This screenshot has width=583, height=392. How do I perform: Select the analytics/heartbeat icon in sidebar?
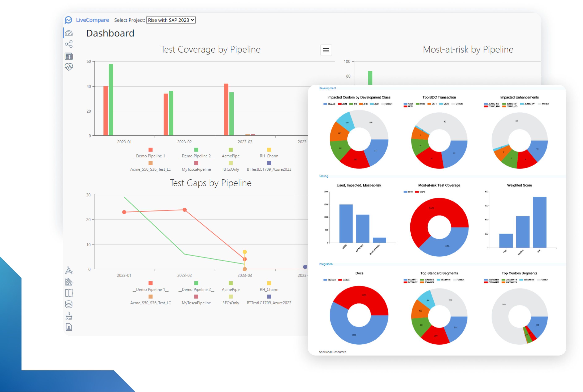[69, 66]
